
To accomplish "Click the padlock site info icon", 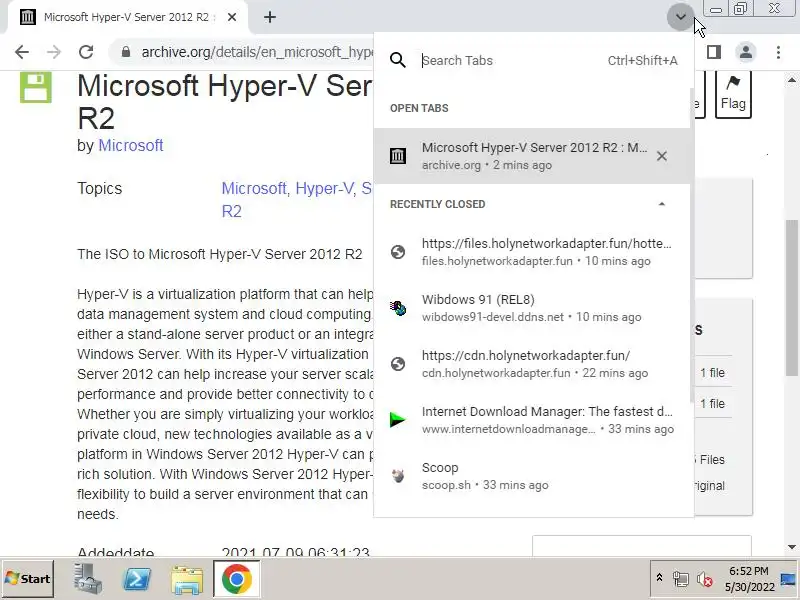I will (x=126, y=52).
